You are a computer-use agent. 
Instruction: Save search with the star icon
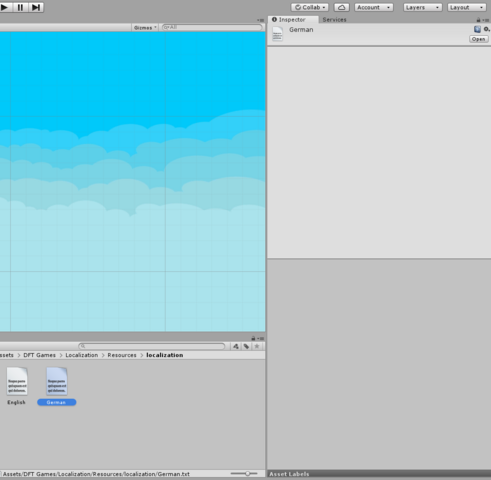click(257, 346)
